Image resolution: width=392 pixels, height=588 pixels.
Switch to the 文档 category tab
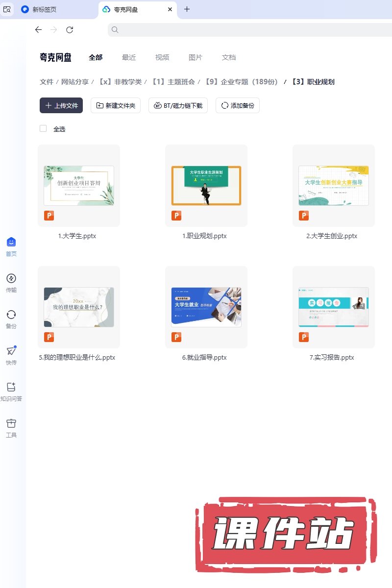(x=229, y=57)
